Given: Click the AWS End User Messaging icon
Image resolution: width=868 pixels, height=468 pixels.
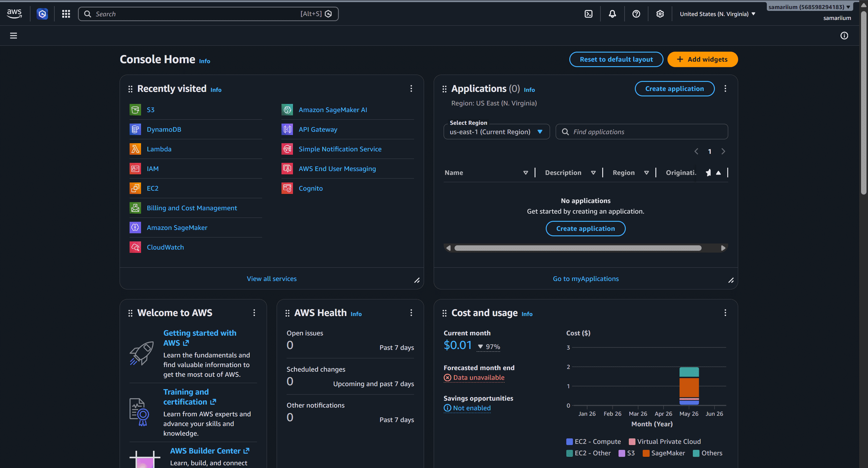Looking at the screenshot, I should pos(288,169).
